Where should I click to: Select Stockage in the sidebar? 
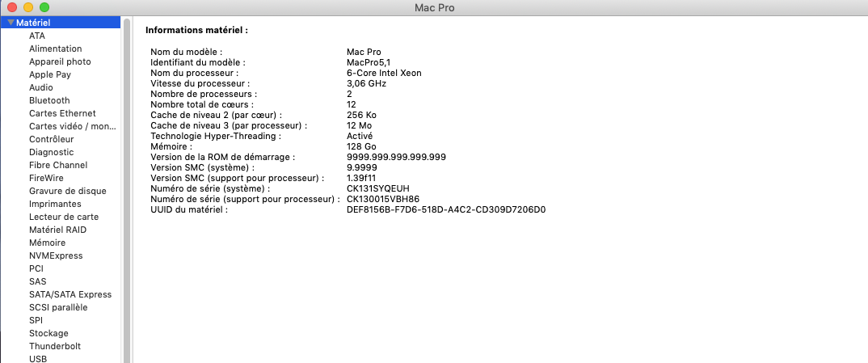pyautogui.click(x=48, y=333)
